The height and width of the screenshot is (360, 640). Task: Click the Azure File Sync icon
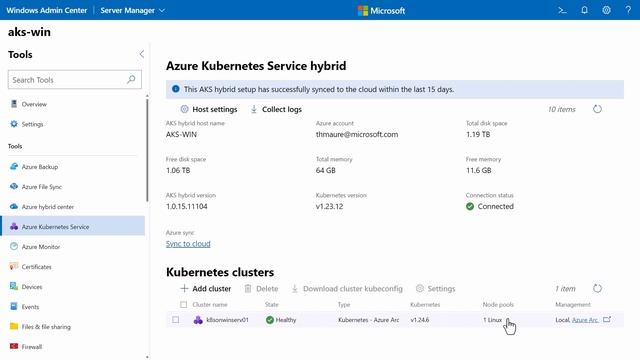tap(14, 186)
